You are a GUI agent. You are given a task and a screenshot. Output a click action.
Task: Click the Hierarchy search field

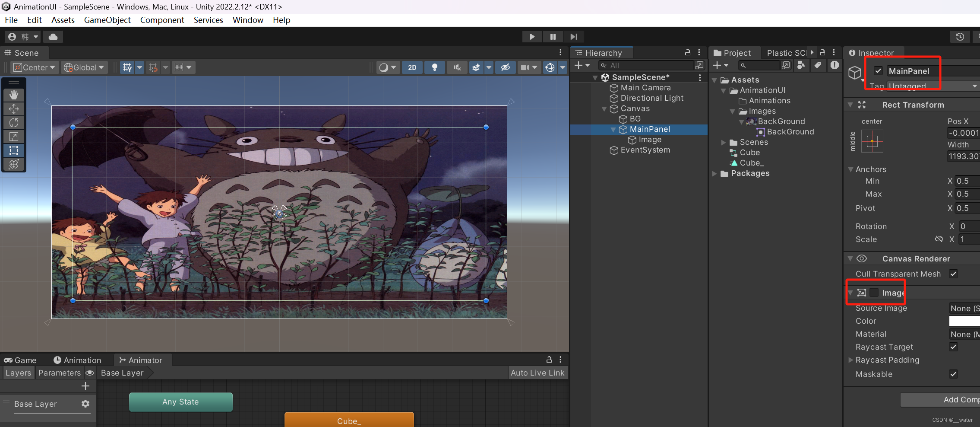[x=646, y=65]
